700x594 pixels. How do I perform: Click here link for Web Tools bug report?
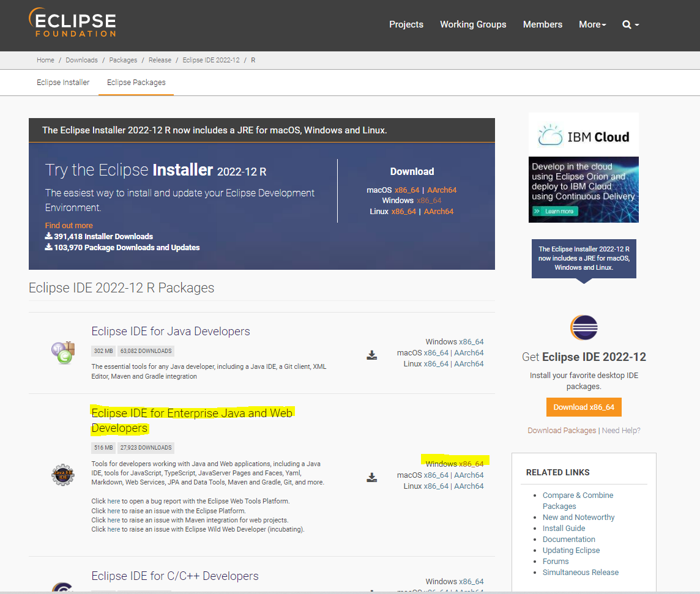tap(113, 501)
